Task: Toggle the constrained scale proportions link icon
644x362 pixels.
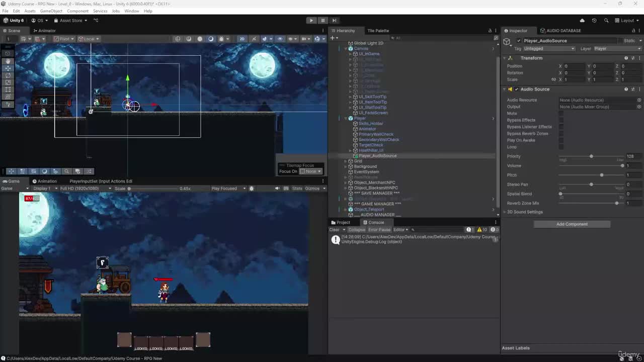Action: (553, 79)
